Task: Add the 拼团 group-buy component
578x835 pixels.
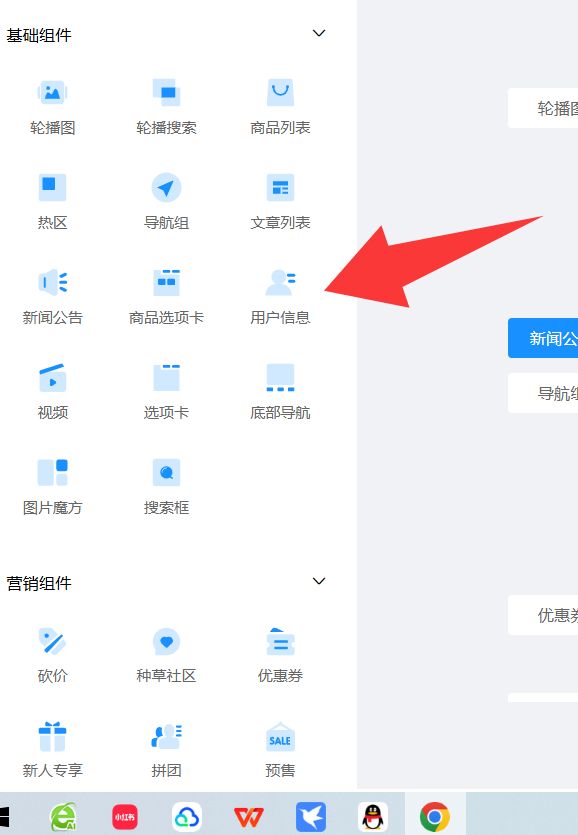Action: pyautogui.click(x=166, y=749)
